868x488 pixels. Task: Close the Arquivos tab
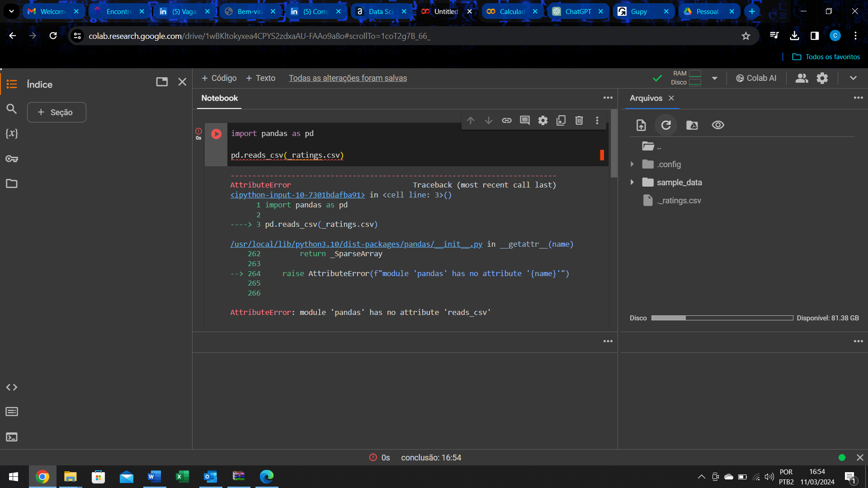(671, 98)
